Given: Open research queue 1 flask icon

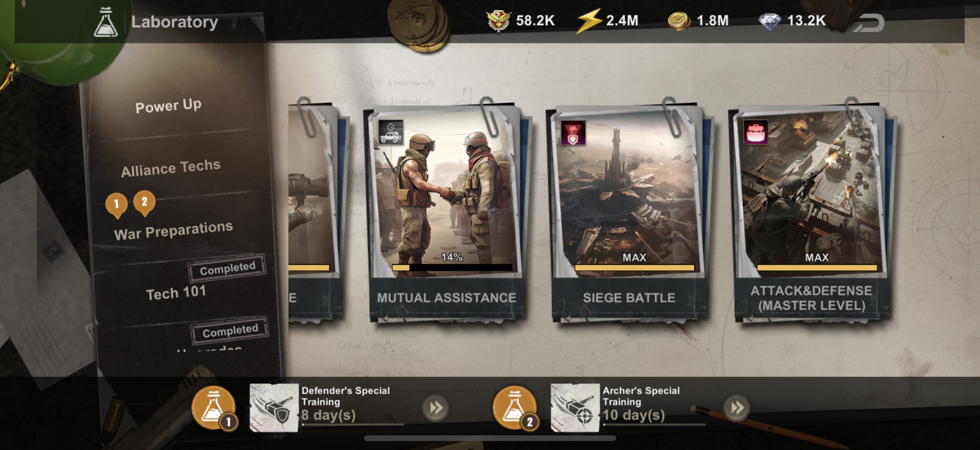Looking at the screenshot, I should click(214, 408).
